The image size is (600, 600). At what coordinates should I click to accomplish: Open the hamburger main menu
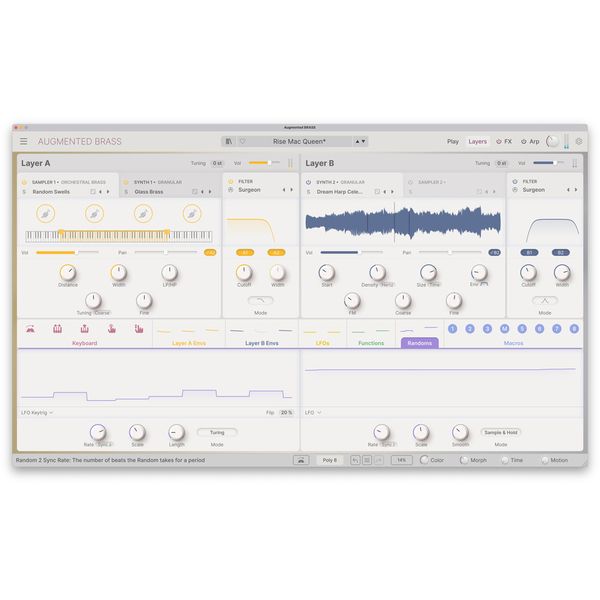click(x=24, y=141)
